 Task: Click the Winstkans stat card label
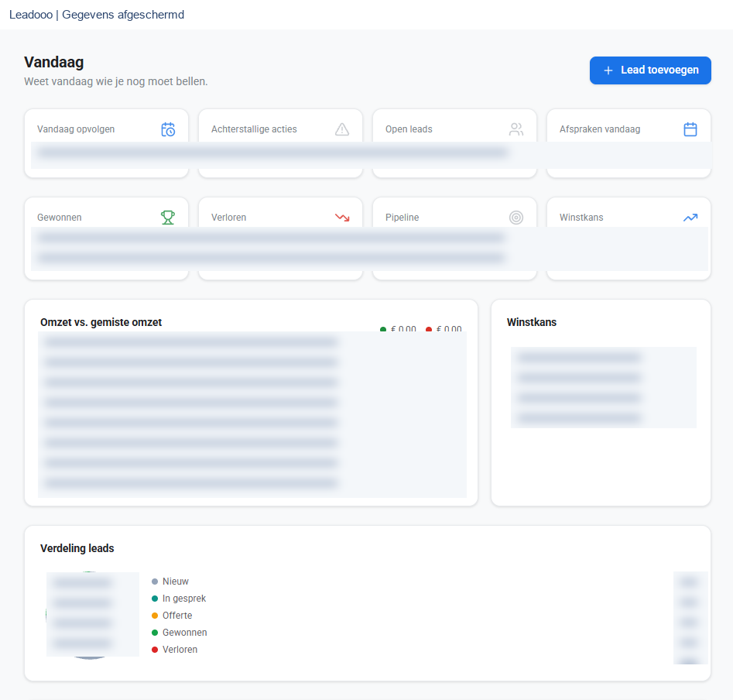tap(581, 218)
